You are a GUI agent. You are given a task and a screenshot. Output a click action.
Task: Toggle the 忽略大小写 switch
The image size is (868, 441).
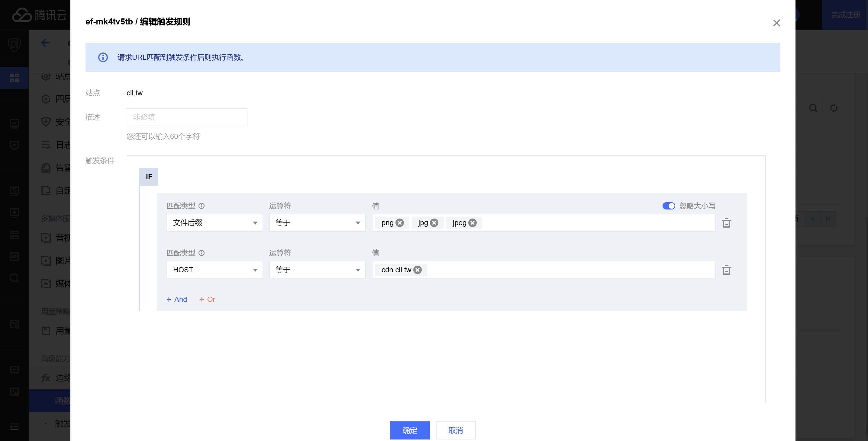669,206
